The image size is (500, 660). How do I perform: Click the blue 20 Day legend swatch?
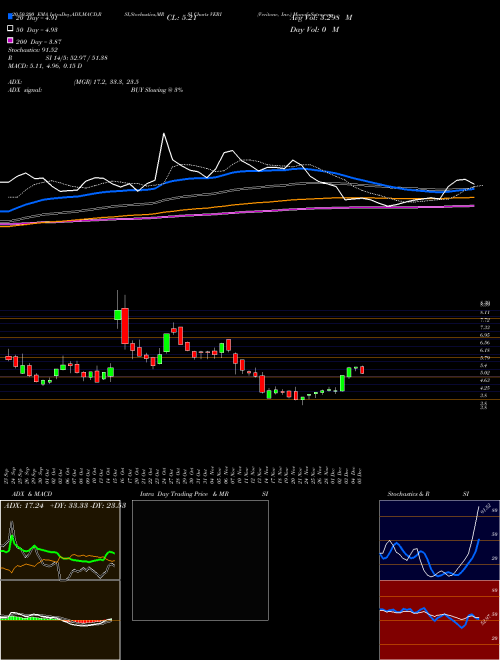10,16
